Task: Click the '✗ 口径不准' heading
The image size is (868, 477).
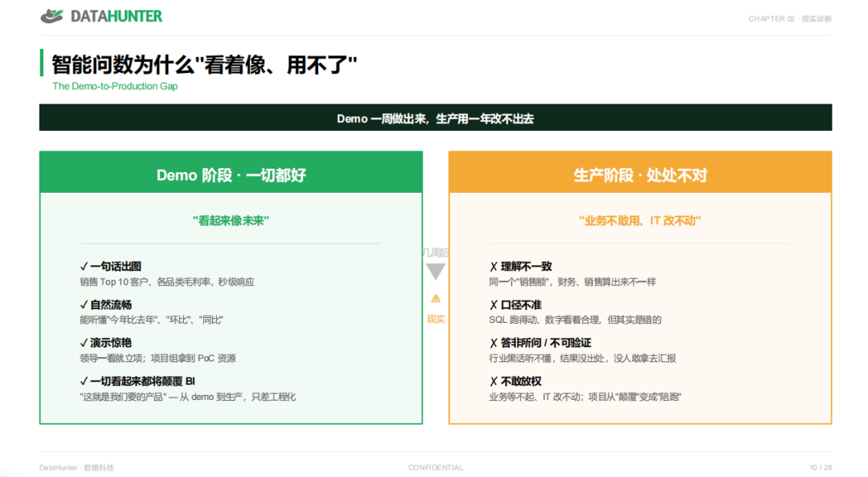Action: (515, 305)
